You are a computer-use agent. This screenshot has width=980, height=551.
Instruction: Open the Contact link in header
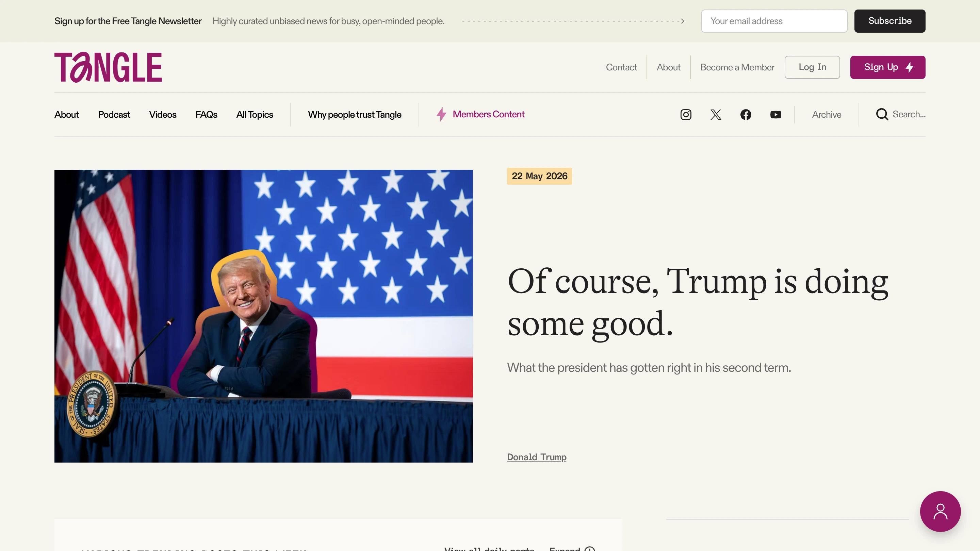pos(621,67)
